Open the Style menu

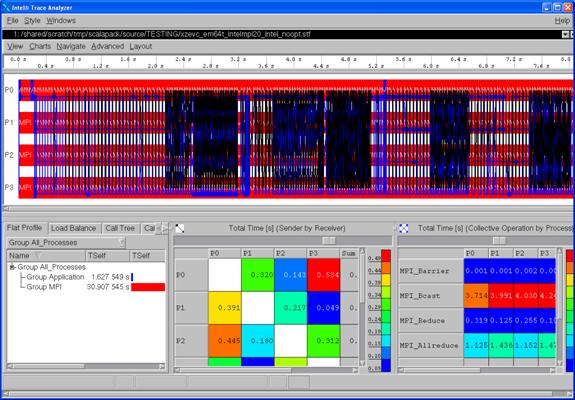point(32,21)
